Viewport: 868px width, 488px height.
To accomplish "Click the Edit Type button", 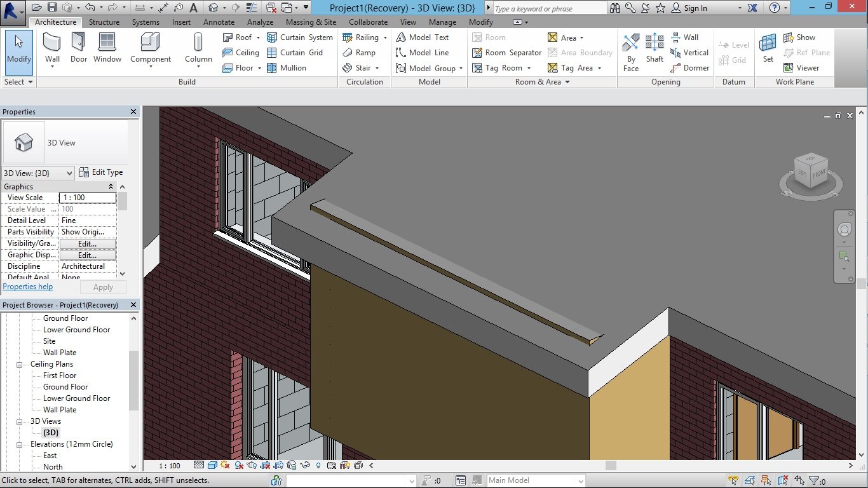I will [100, 172].
